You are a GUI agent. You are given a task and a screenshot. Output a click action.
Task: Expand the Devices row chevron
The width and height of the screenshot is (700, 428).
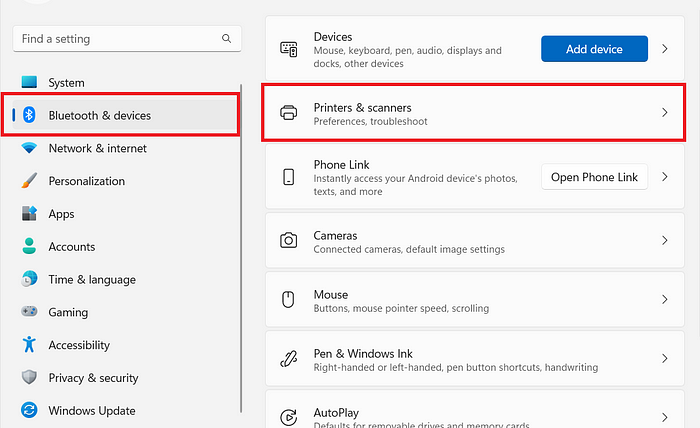coord(665,49)
